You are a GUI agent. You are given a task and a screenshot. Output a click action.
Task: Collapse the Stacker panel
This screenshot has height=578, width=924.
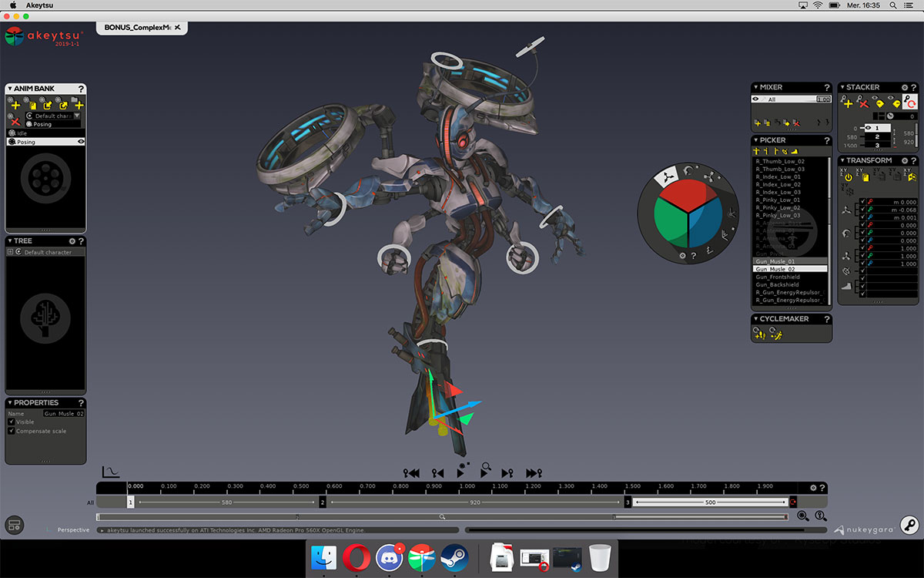(842, 87)
